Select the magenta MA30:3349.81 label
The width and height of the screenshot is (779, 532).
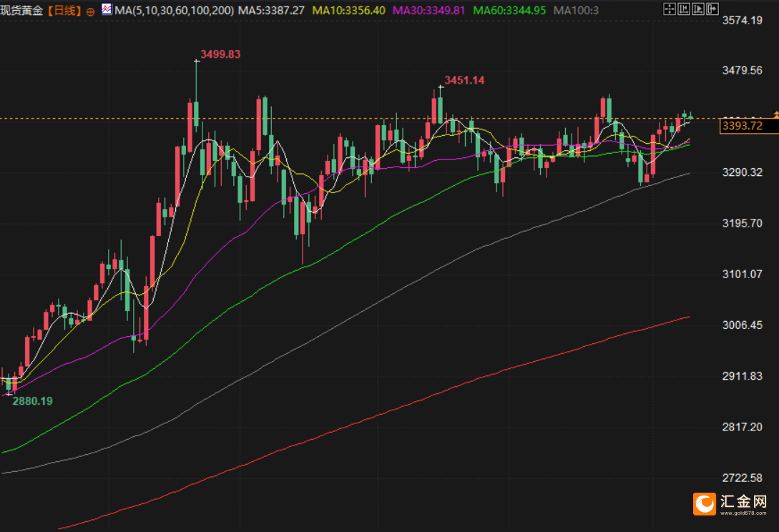(429, 11)
